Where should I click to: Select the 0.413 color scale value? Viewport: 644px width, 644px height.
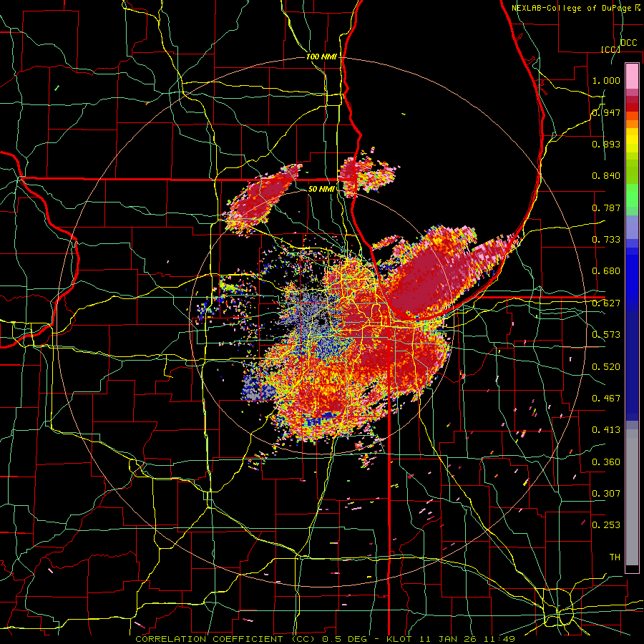(x=606, y=430)
